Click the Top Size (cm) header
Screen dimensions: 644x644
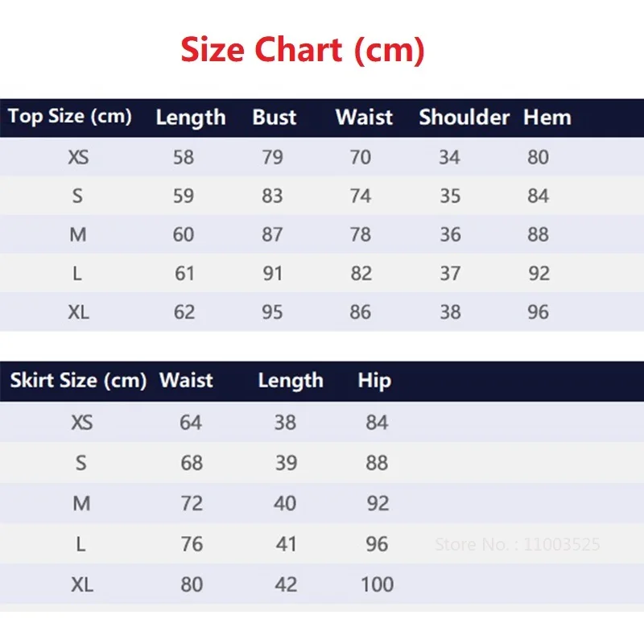click(x=70, y=116)
